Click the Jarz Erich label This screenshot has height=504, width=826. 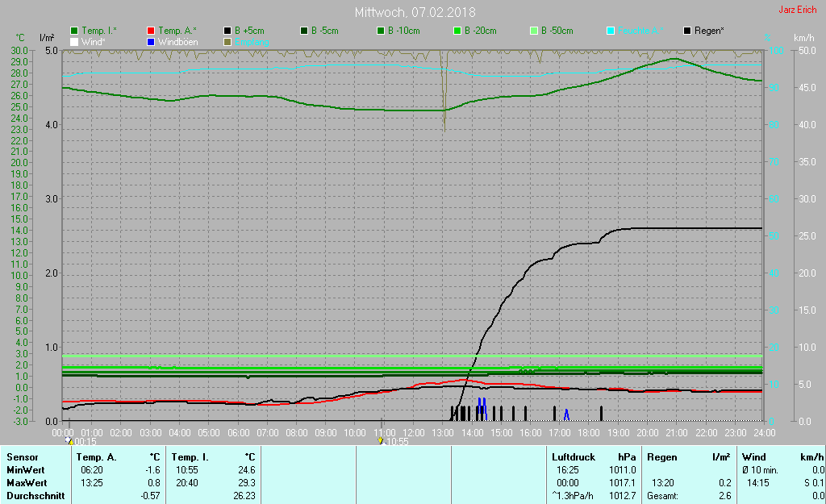click(x=797, y=10)
